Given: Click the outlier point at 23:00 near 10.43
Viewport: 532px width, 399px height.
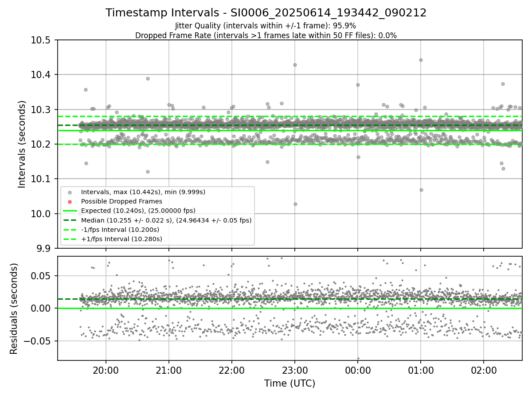Looking at the screenshot, I should pyautogui.click(x=295, y=65).
